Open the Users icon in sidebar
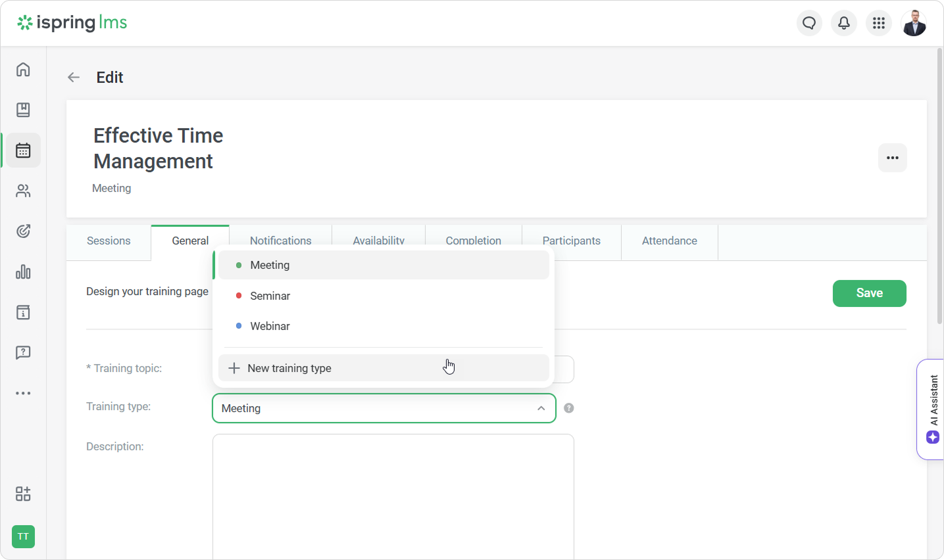 point(23,191)
